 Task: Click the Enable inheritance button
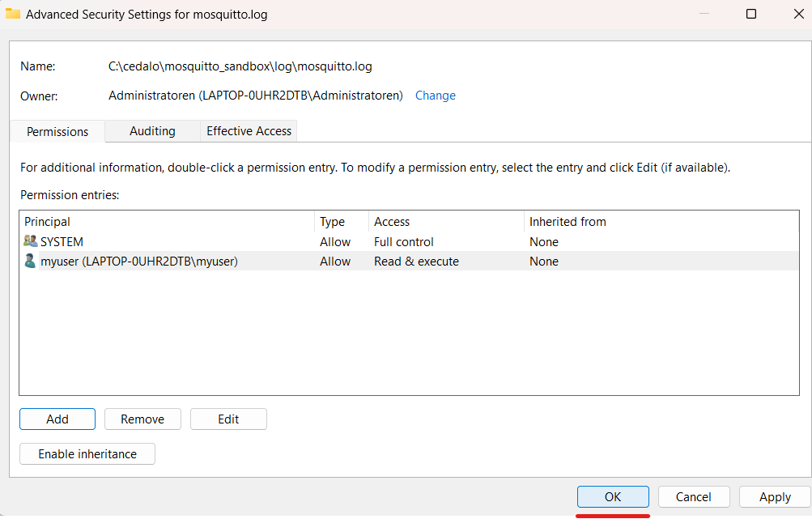[87, 453]
